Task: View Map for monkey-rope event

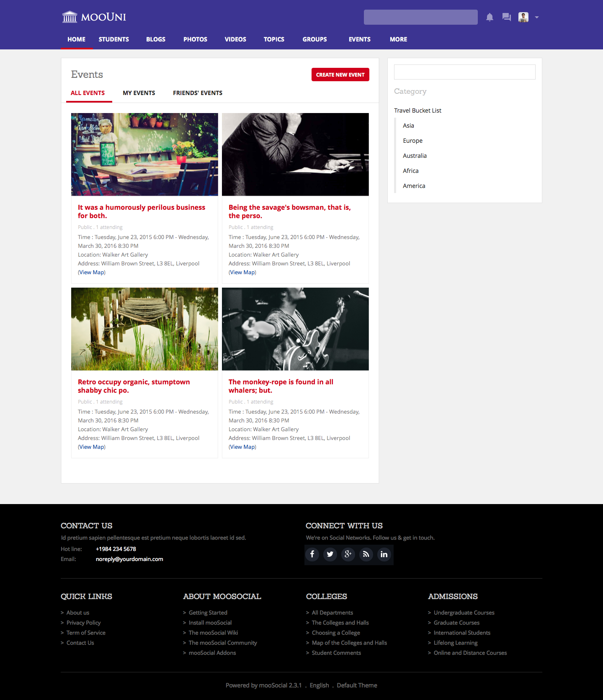Action: pyautogui.click(x=242, y=447)
